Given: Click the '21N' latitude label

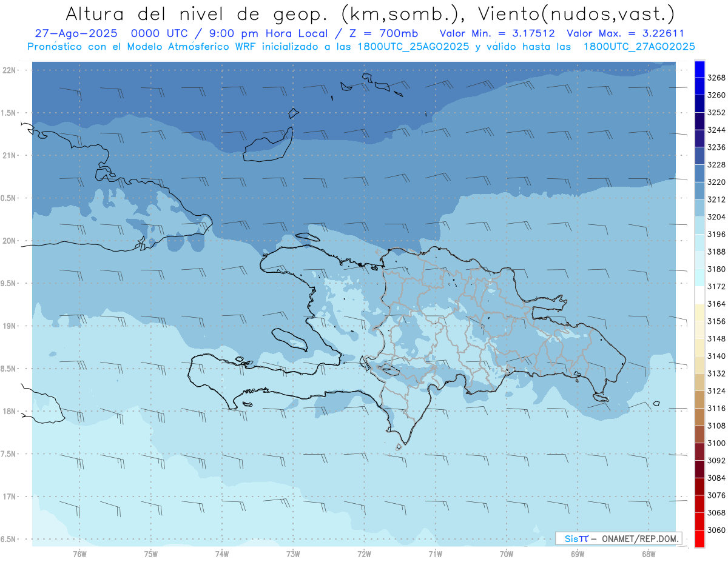Looking at the screenshot, I should point(9,155).
